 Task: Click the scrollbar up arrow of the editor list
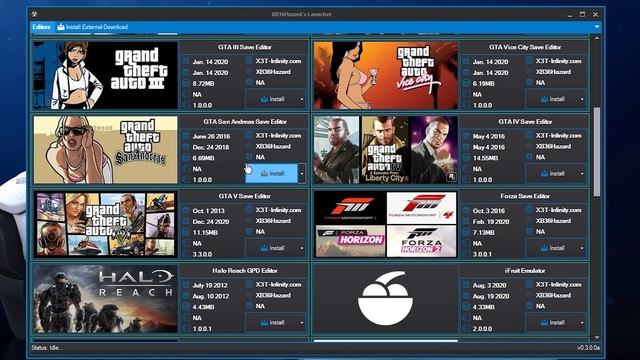coord(597,38)
